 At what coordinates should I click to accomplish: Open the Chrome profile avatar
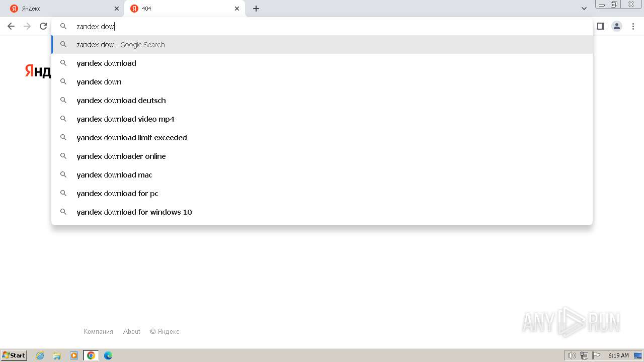tap(617, 26)
